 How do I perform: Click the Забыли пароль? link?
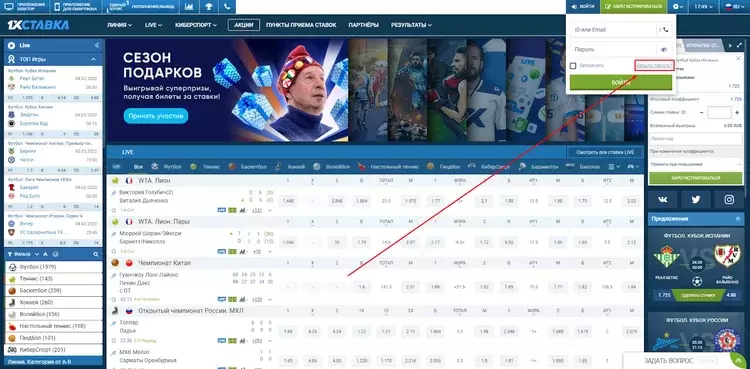tap(654, 65)
